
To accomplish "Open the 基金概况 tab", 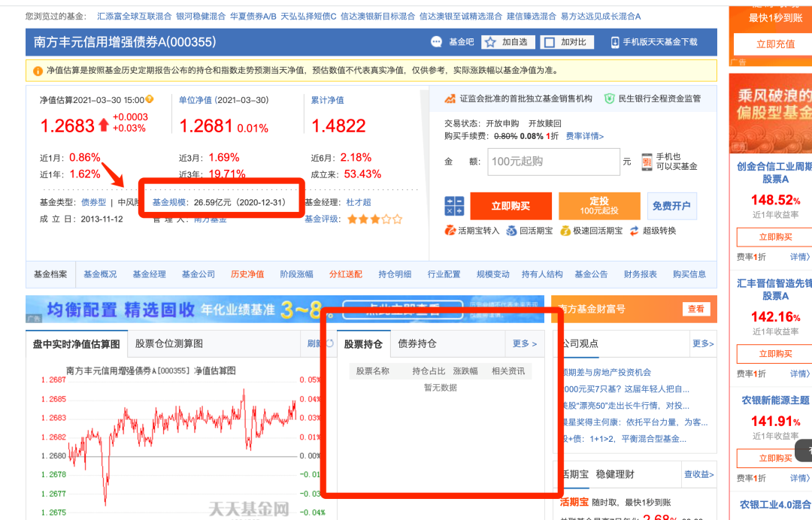I will click(x=100, y=274).
